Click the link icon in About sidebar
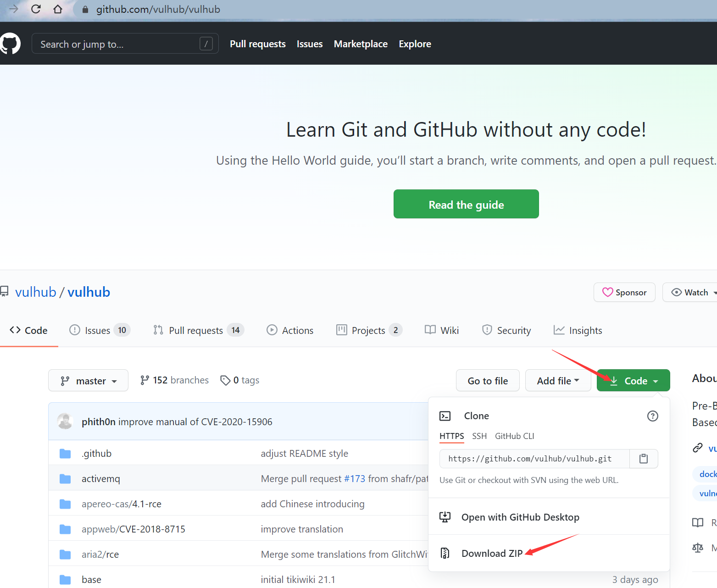The image size is (717, 588). [x=698, y=448]
